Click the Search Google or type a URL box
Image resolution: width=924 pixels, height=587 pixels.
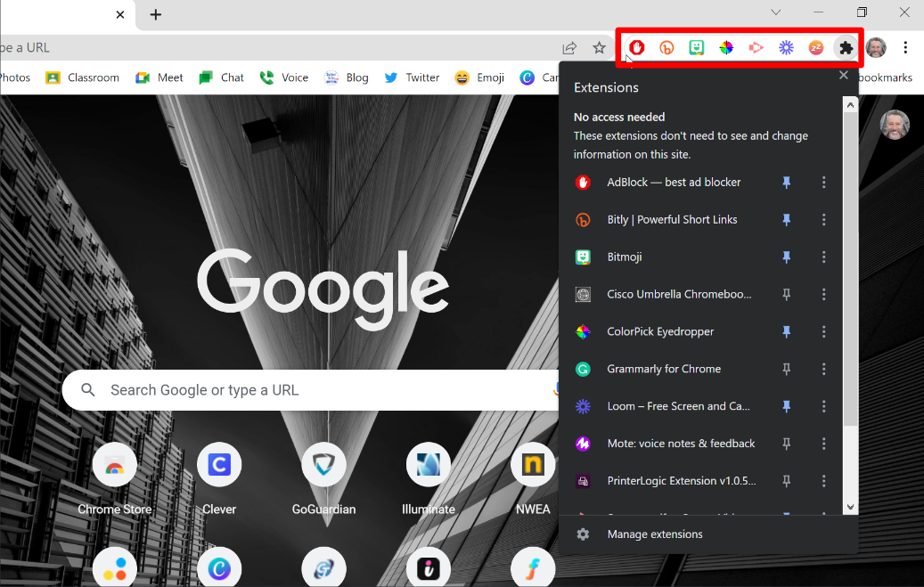pos(311,390)
